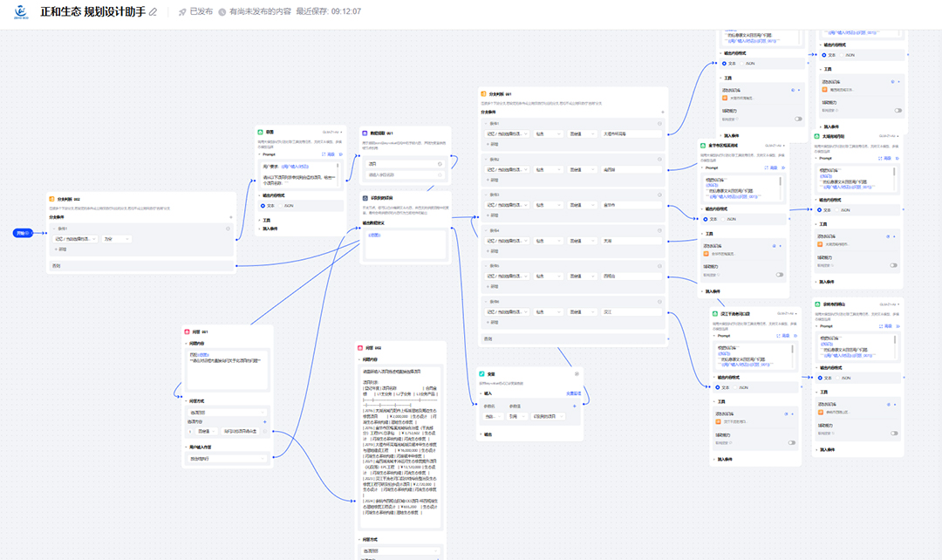The width and height of the screenshot is (942, 560).
Task: Open the 为空 condition dropdown in 分支判断 002
Action: (116, 238)
